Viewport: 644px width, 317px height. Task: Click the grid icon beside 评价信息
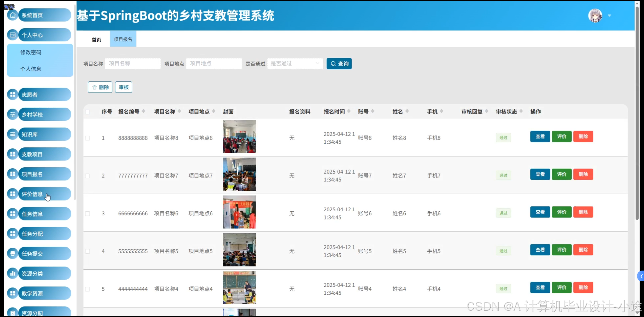12,194
